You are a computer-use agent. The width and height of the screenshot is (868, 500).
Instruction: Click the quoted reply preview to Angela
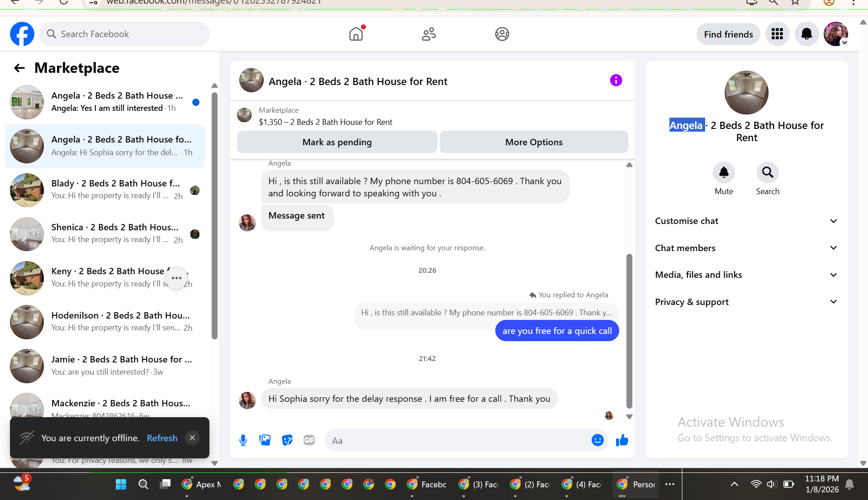[486, 313]
